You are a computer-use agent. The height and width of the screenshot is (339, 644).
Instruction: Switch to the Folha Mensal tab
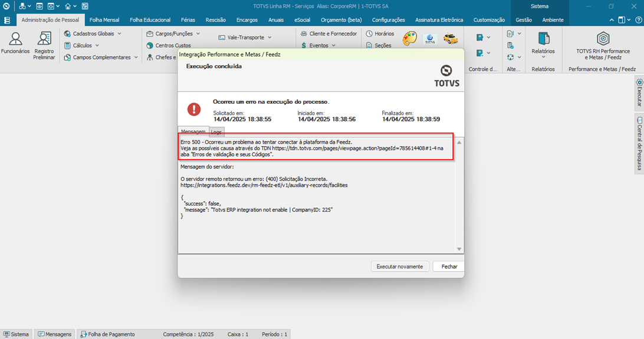[x=104, y=19]
